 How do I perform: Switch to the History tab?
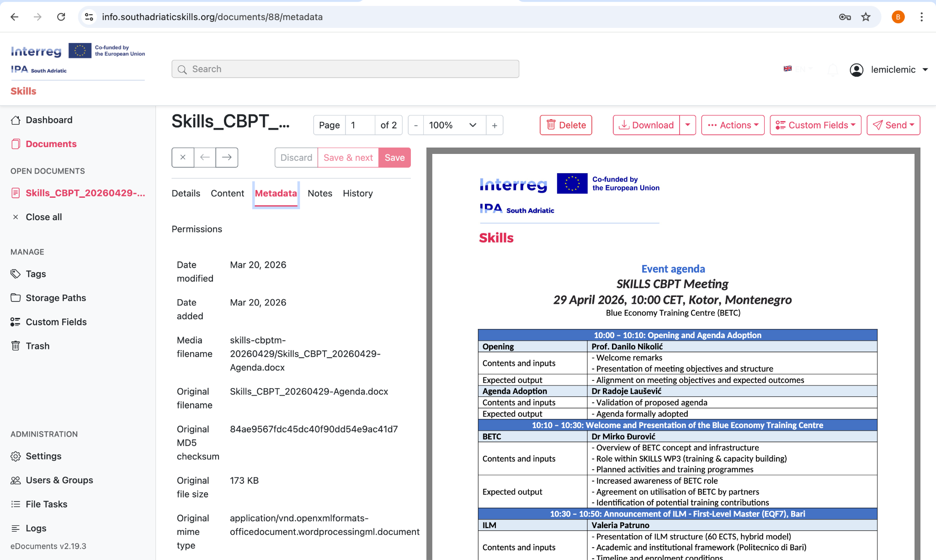[x=357, y=193]
